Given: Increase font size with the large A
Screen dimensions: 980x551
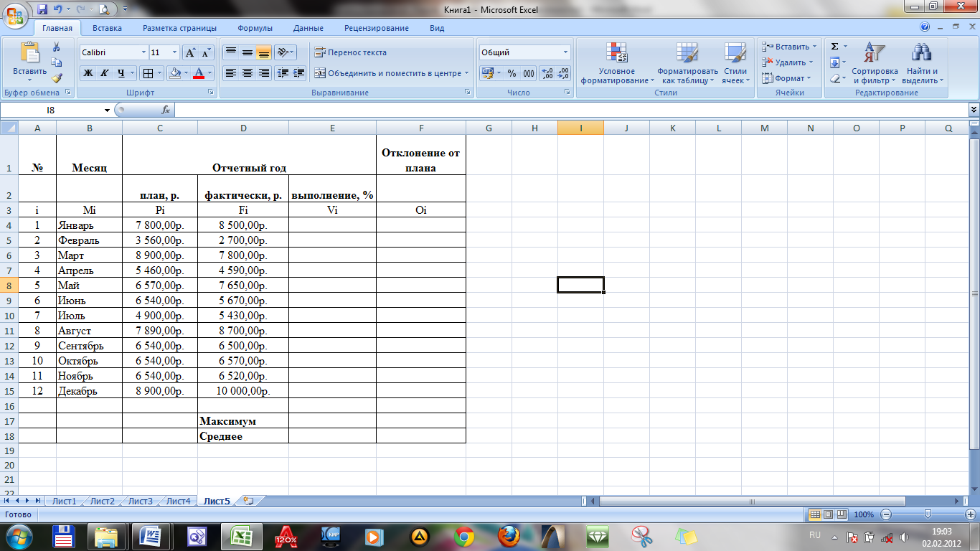Looking at the screenshot, I should (190, 52).
